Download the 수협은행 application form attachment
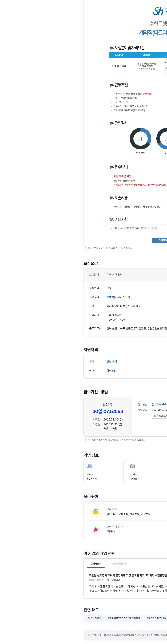 160,415
